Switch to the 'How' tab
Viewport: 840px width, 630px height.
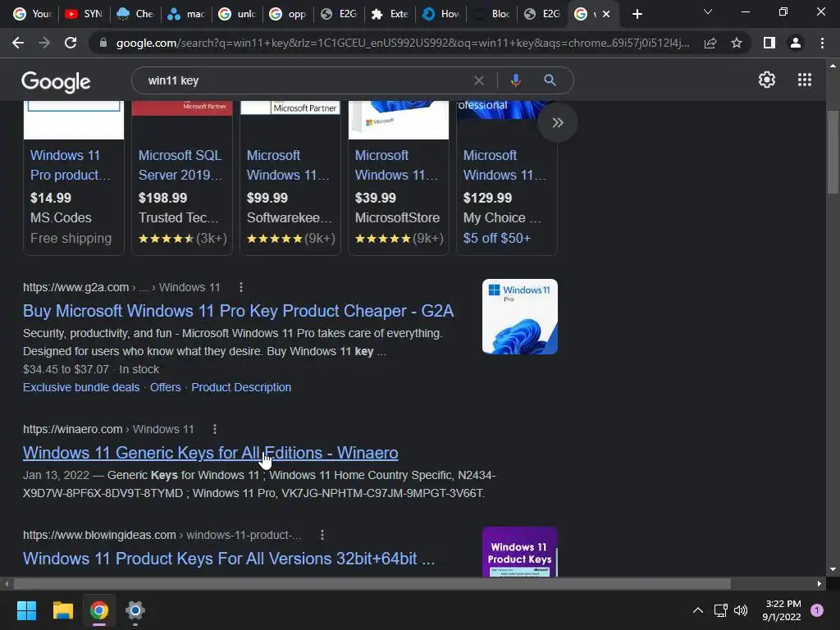click(441, 14)
